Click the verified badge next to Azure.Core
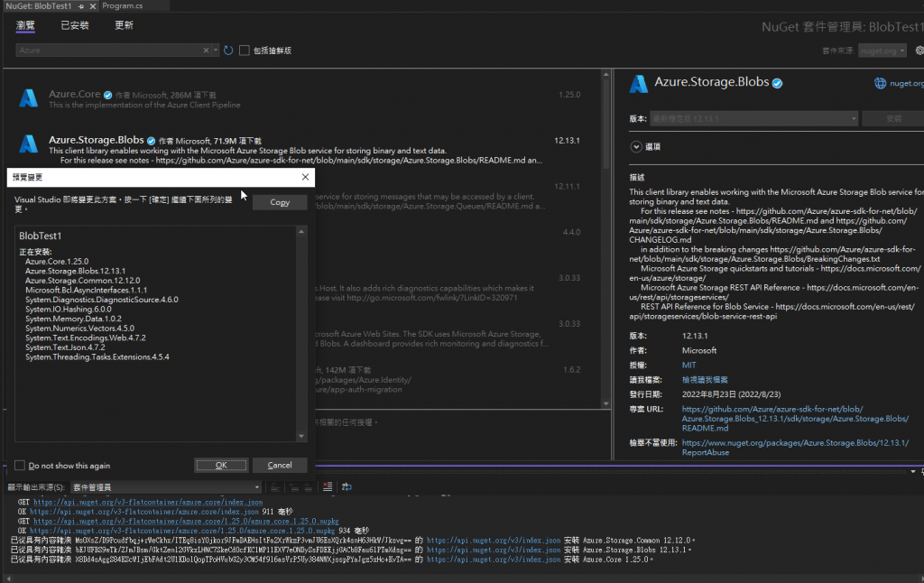Image resolution: width=924 pixels, height=583 pixels. coord(108,95)
